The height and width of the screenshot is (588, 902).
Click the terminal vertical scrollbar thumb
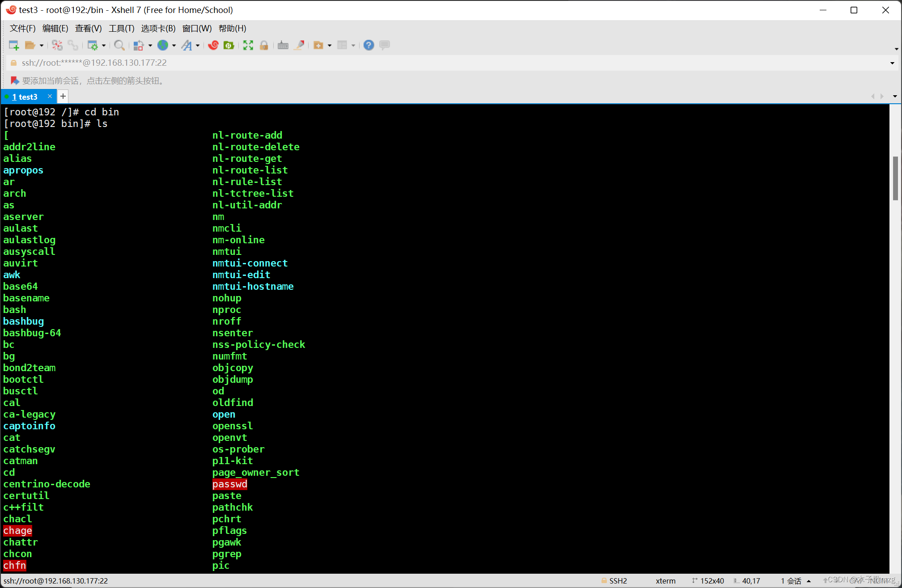point(895,178)
